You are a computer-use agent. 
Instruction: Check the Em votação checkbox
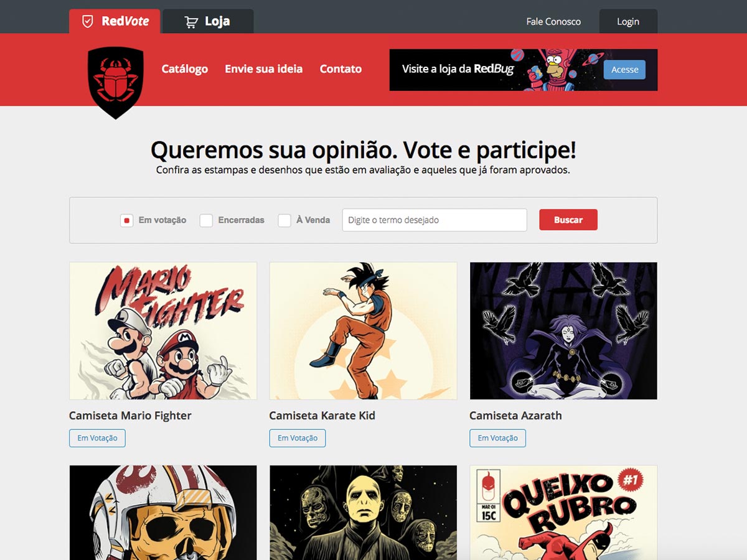(126, 220)
